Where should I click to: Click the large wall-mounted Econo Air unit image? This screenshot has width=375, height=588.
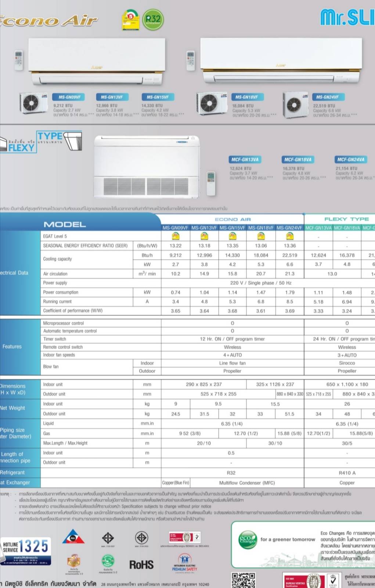pyautogui.click(x=281, y=61)
